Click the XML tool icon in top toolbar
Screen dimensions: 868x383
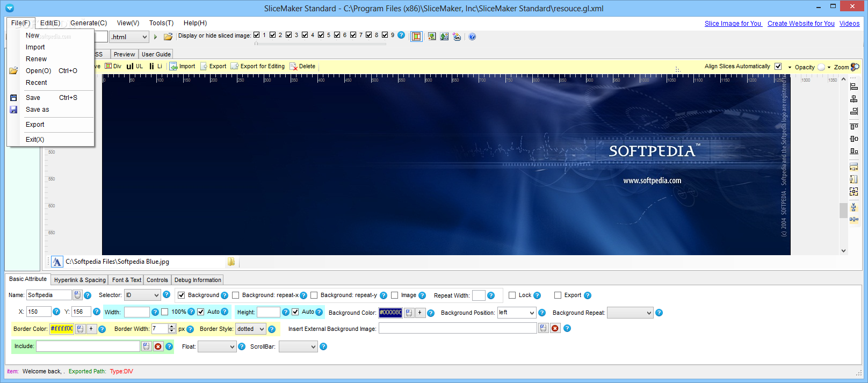(x=457, y=37)
